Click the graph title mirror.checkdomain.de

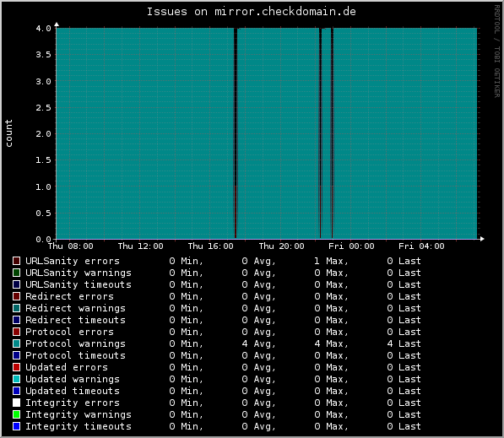(x=285, y=12)
